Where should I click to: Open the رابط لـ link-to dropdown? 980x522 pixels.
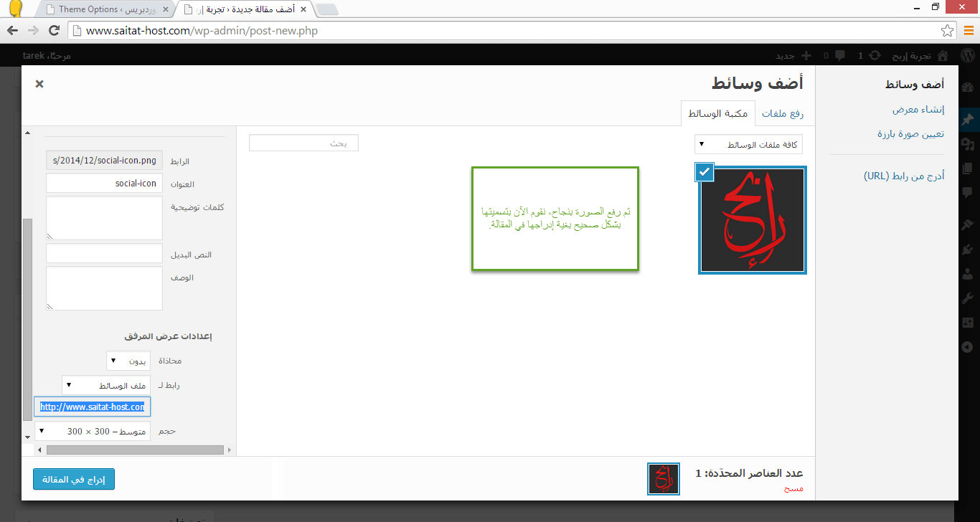[x=106, y=385]
